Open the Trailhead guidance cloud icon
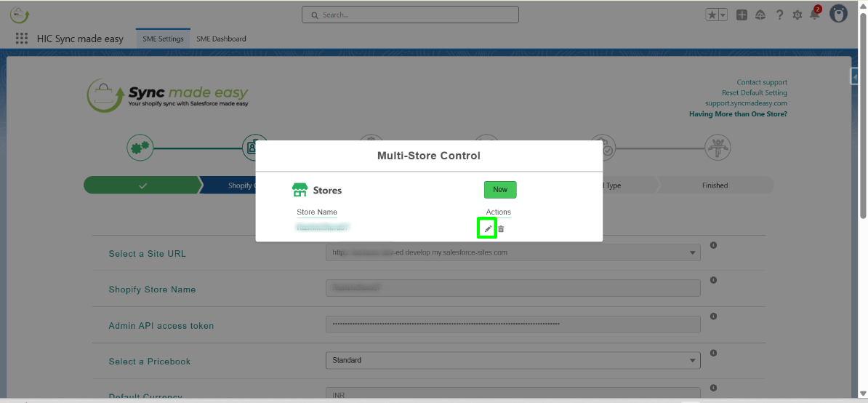 click(x=760, y=15)
